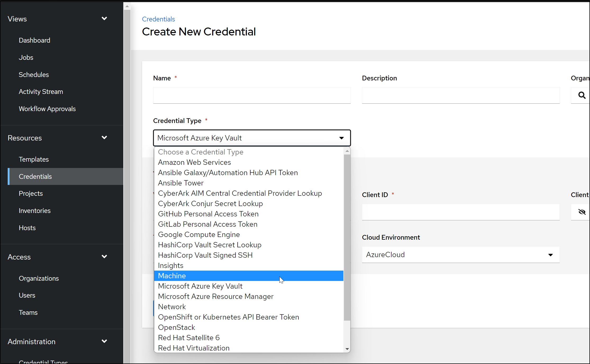Select GitHub Personal Access Token option
Image resolution: width=590 pixels, height=364 pixels.
point(249,214)
